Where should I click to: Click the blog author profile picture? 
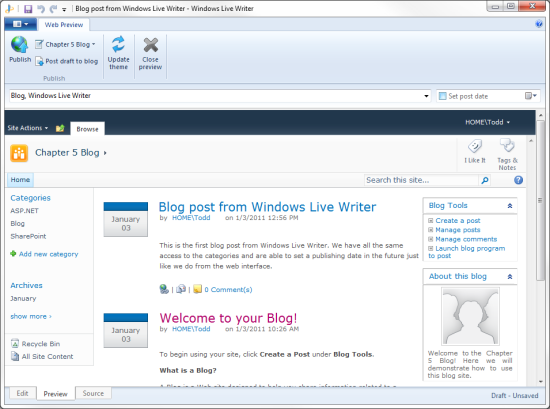click(x=470, y=316)
